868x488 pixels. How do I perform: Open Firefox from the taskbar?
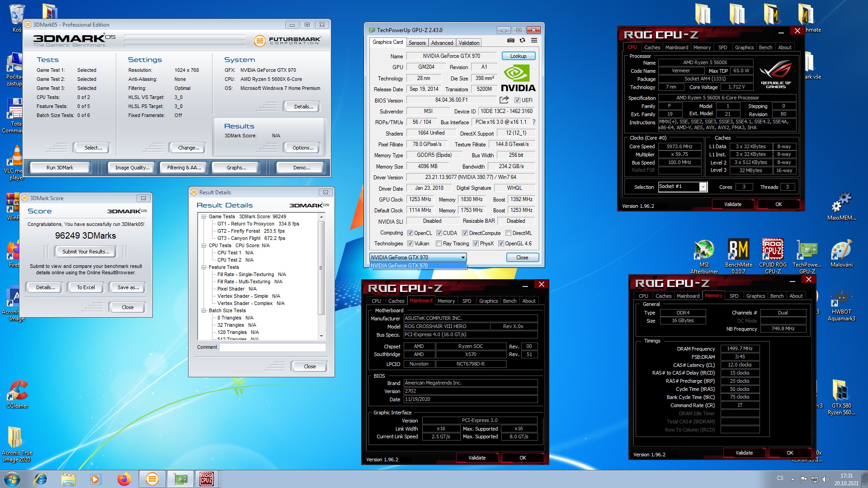pyautogui.click(x=123, y=479)
